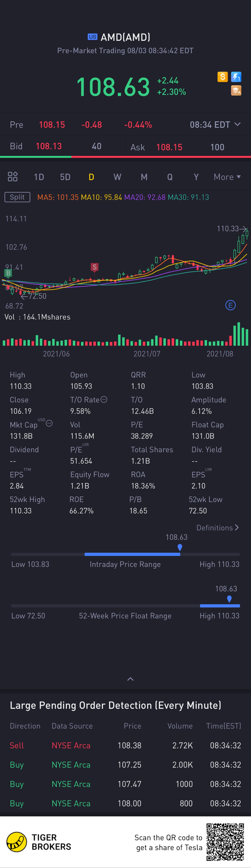Tap the Intraday Price Range marker at 108.63
Image resolution: width=251 pixels, height=868 pixels.
coord(180,547)
